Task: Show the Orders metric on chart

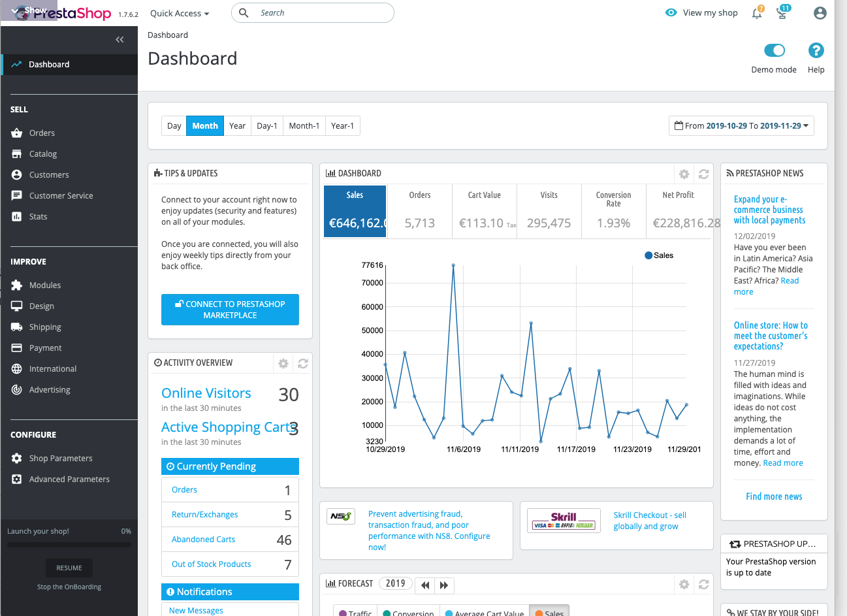Action: click(x=420, y=210)
